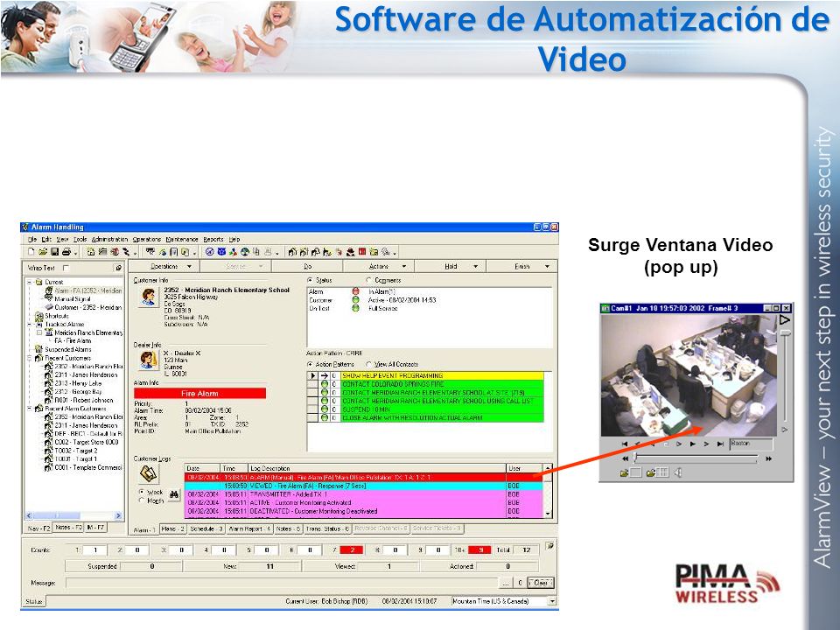Click the Open folder toolbar icon
Screen dimensions: 840x630
pos(43,251)
